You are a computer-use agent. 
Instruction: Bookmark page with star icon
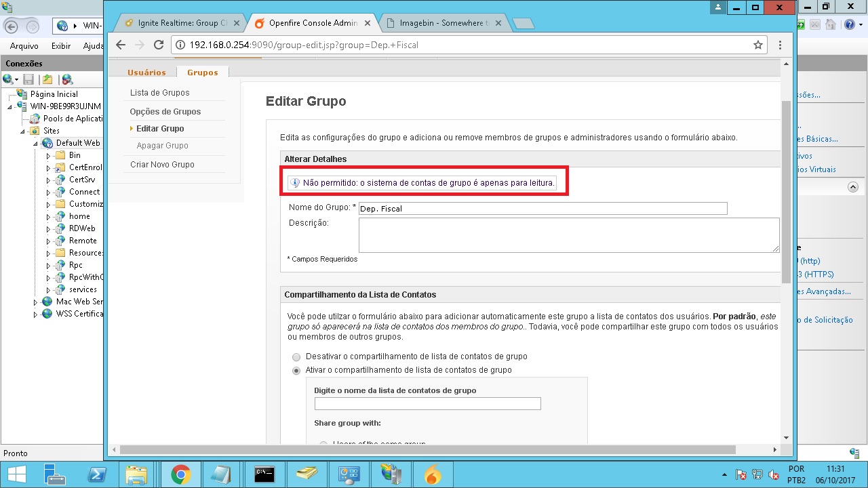[x=758, y=45]
